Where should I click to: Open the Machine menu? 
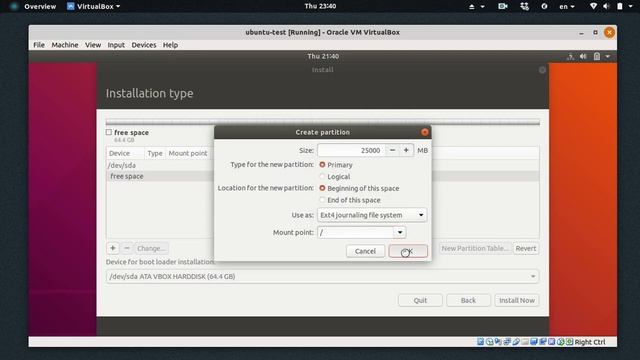pyautogui.click(x=64, y=45)
